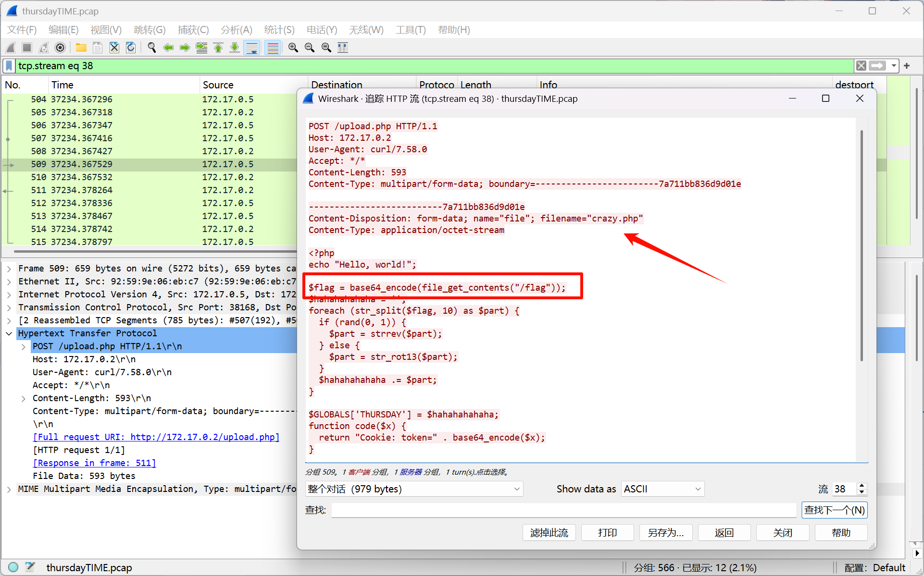Screen dimensions: 924x576
Task: Increase the stream number stepper
Action: coord(862,486)
